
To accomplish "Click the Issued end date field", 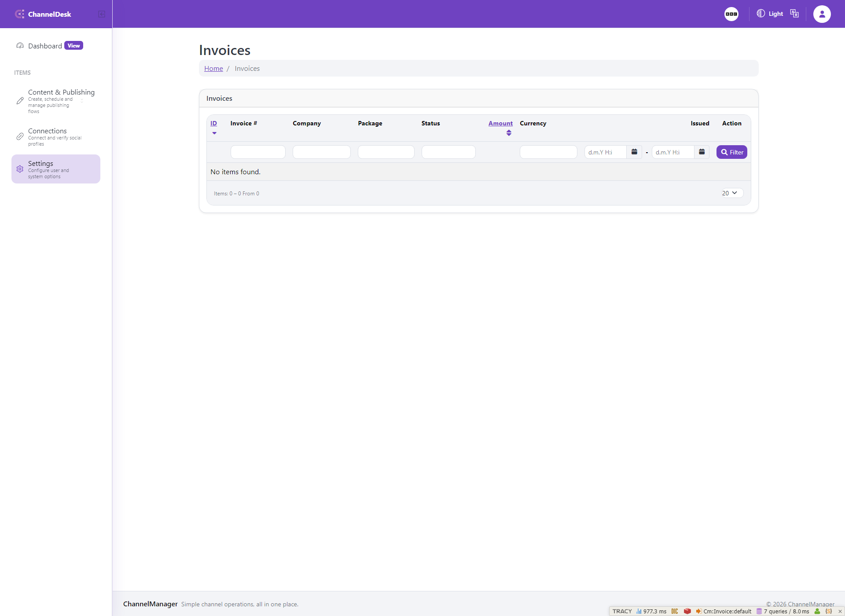I will pos(673,152).
